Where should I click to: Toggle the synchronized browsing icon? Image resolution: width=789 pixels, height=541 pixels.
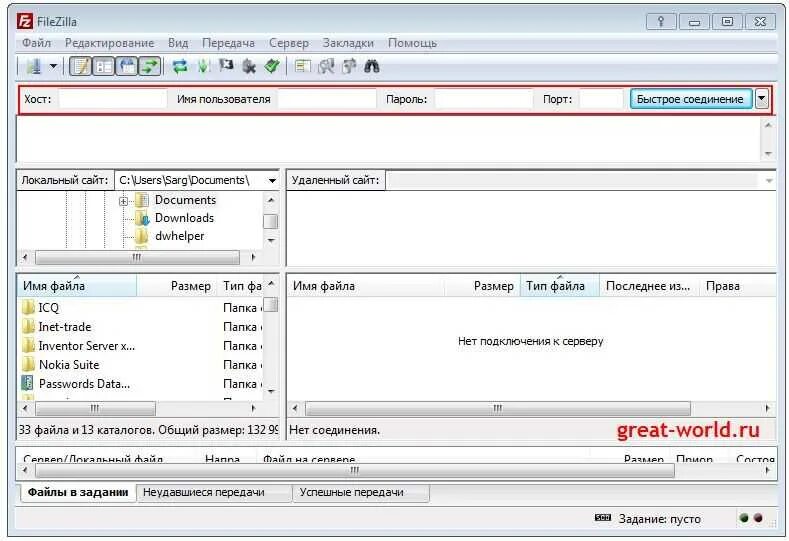(349, 66)
